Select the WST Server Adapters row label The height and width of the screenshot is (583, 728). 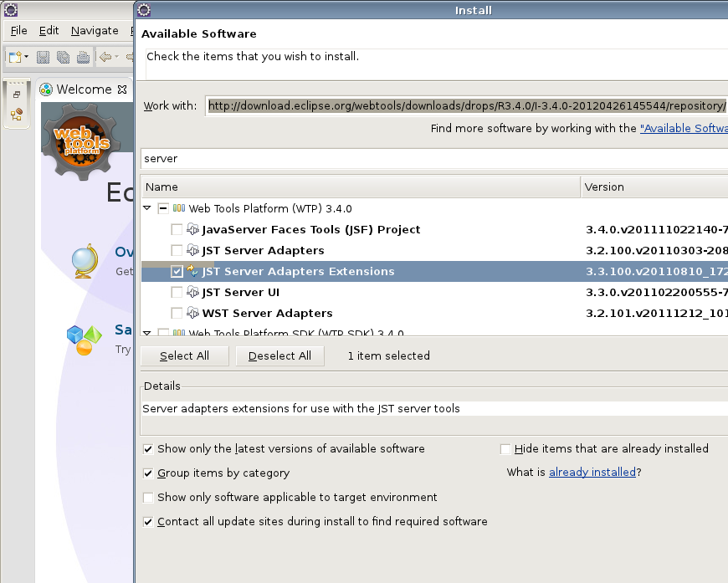click(x=267, y=314)
